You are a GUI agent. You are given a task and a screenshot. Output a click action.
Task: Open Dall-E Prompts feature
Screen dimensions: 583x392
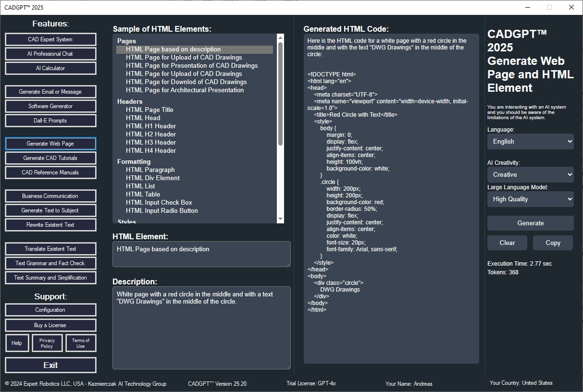50,121
